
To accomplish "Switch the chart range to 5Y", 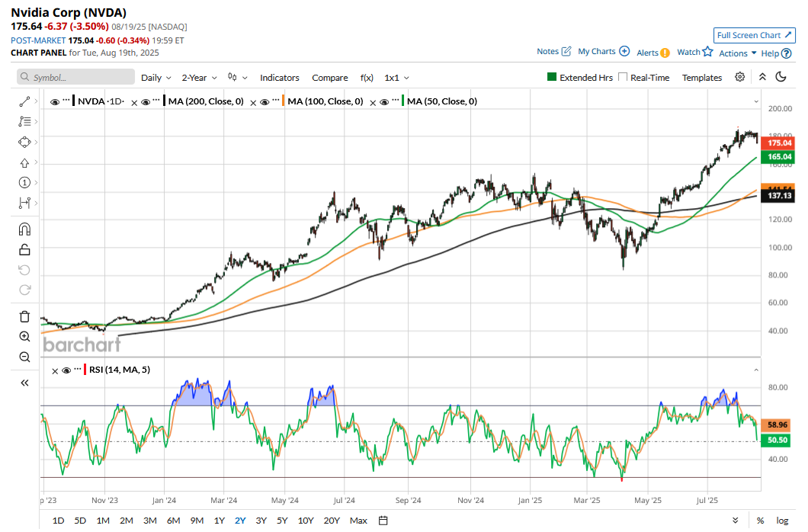I will pyautogui.click(x=282, y=520).
